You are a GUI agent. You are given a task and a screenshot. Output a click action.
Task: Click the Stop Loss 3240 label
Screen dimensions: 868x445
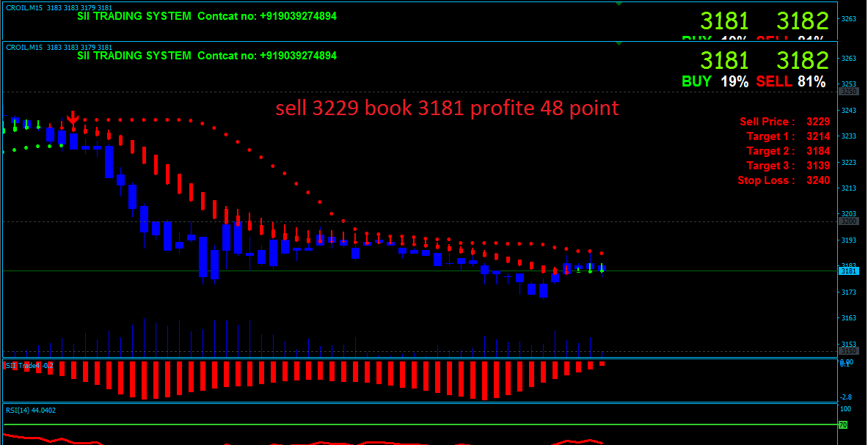pyautogui.click(x=783, y=180)
